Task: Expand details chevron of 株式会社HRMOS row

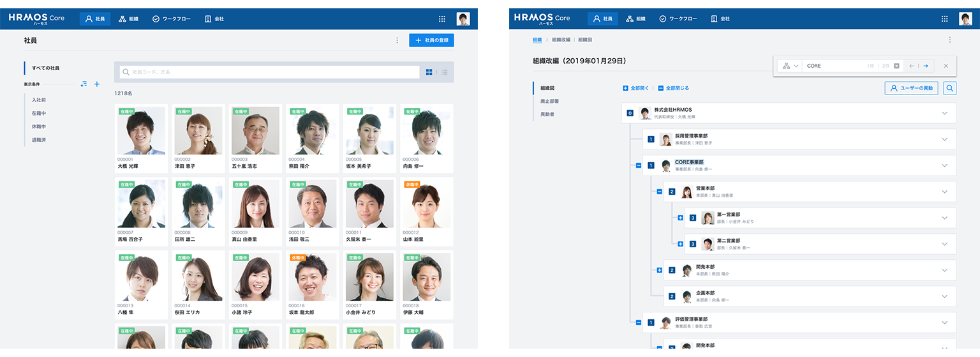Action: click(x=945, y=113)
